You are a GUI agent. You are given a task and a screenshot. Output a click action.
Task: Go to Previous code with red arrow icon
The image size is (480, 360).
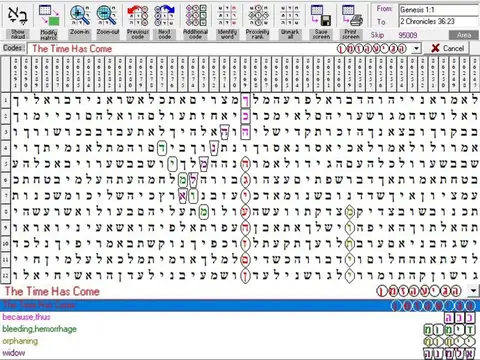pyautogui.click(x=138, y=16)
